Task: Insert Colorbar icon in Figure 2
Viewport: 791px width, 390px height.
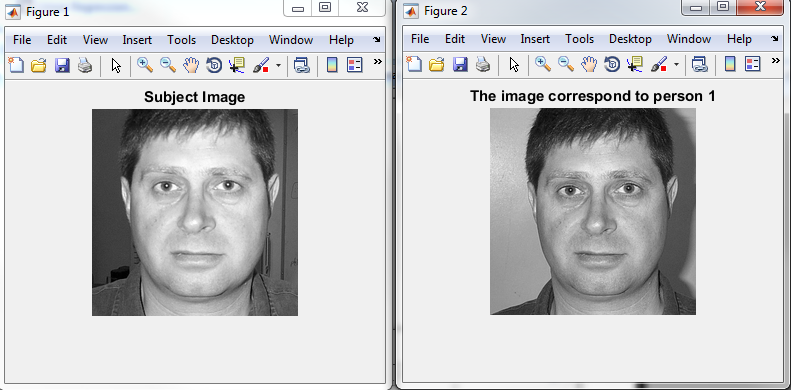Action: coord(730,64)
